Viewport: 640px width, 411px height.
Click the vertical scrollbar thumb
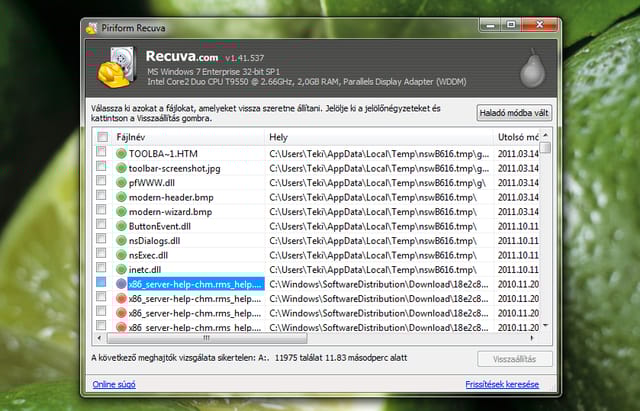pos(545,147)
